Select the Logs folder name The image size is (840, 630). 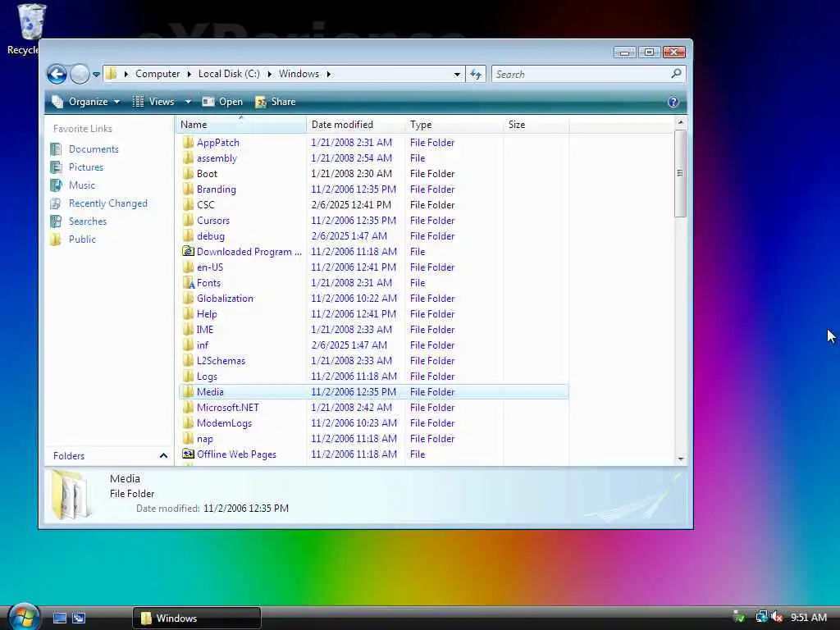pyautogui.click(x=207, y=376)
